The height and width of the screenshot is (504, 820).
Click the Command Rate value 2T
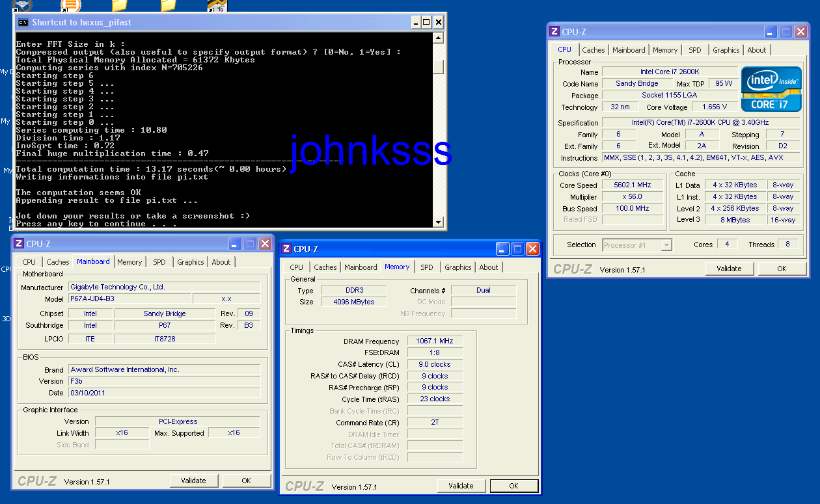435,423
